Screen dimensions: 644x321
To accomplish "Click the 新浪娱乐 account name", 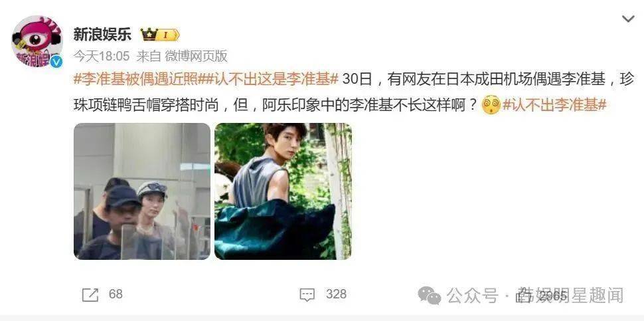I will (102, 34).
